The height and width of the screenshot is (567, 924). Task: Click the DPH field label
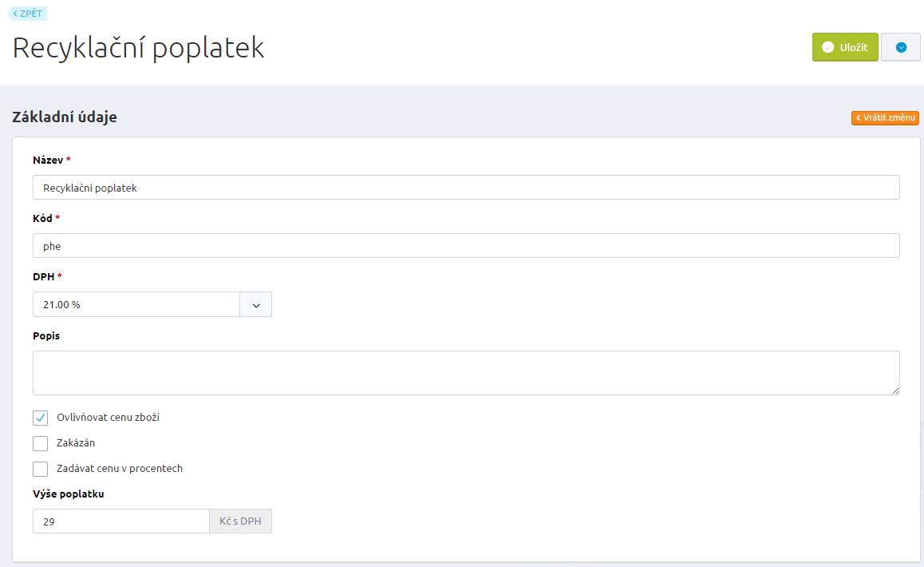[x=43, y=276]
